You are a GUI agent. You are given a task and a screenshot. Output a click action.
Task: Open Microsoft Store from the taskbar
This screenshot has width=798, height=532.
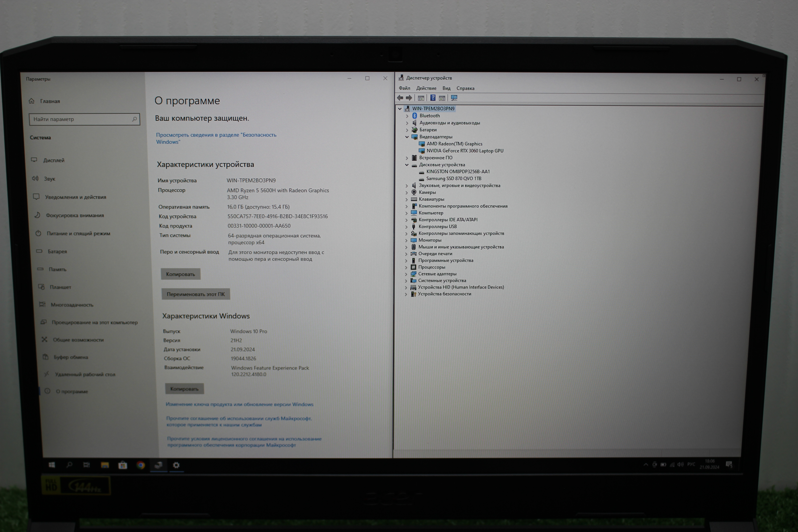pyautogui.click(x=123, y=465)
